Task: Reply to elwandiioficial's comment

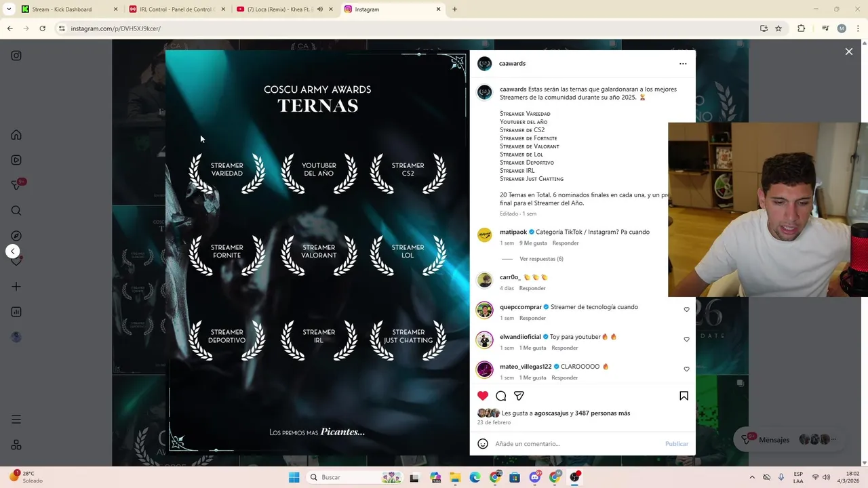Action: pos(564,348)
